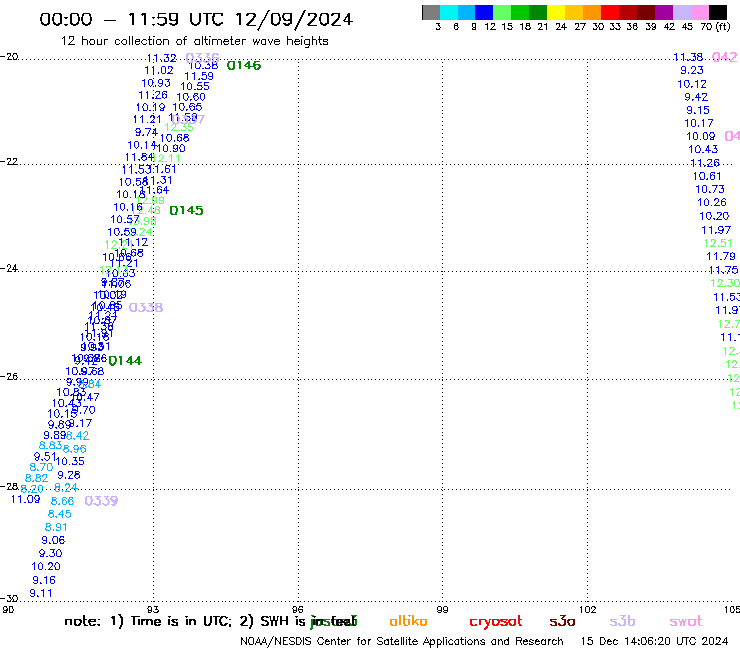
Task: Click the NOAA/NESDIS Center credit text
Action: pyautogui.click(x=402, y=642)
